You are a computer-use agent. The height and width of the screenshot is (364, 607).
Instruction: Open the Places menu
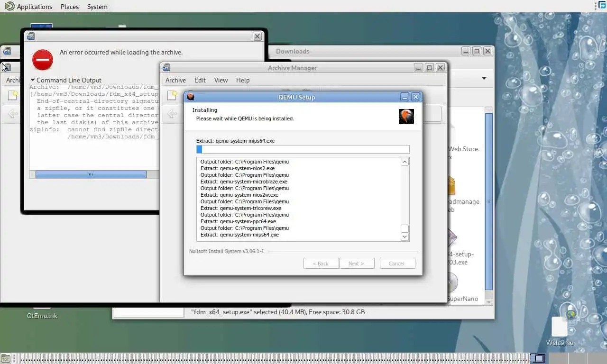(70, 7)
